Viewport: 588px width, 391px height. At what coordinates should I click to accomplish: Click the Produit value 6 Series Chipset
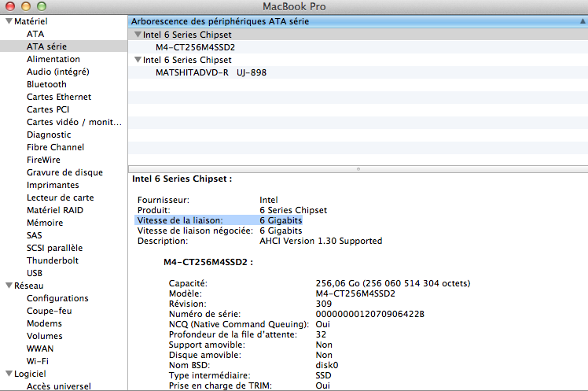pyautogui.click(x=293, y=210)
